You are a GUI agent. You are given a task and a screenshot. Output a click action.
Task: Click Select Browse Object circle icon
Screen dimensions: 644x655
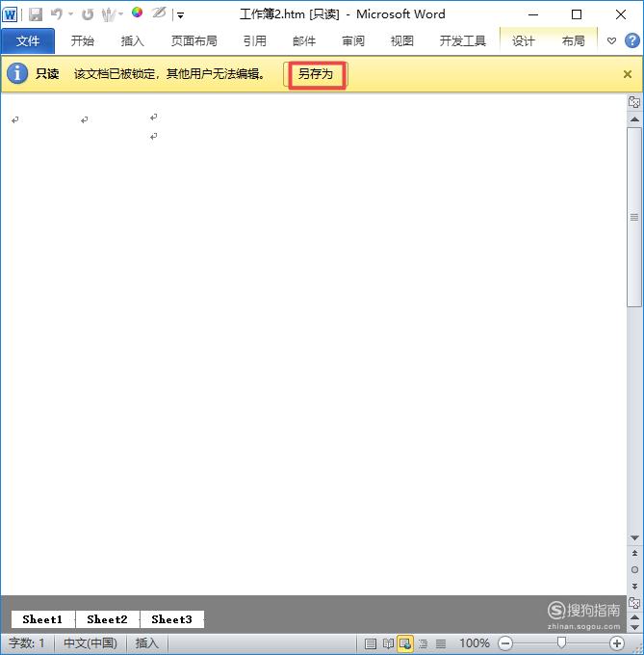point(634,570)
